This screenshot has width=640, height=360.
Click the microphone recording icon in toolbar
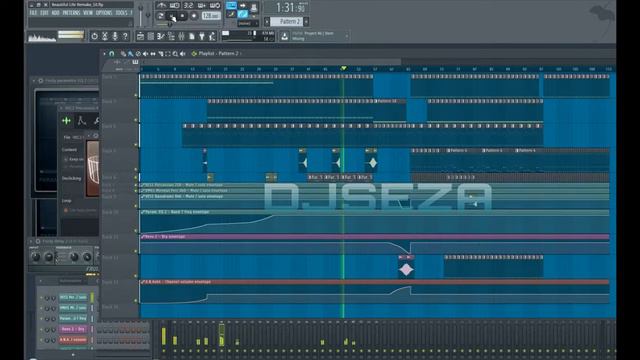[115, 36]
